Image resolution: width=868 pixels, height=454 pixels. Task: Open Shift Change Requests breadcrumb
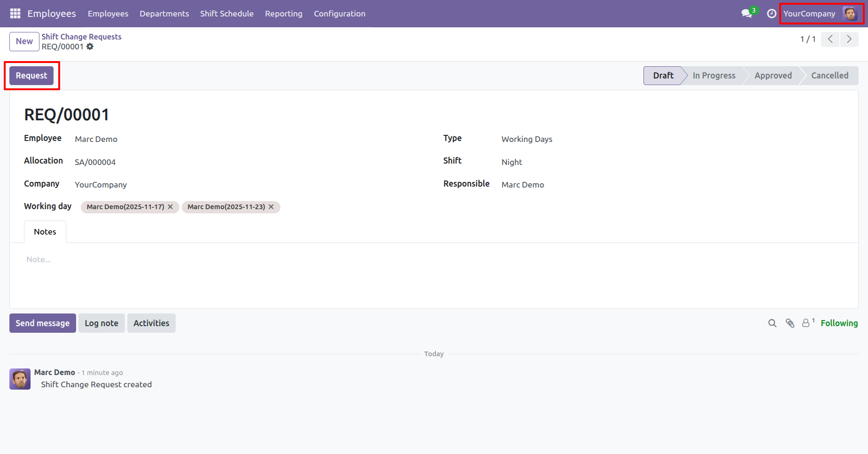click(81, 37)
